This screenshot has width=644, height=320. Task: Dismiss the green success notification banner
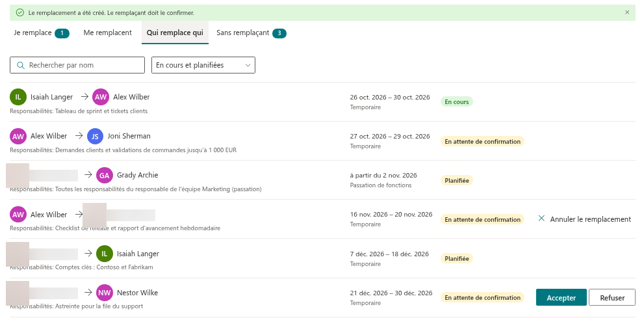coord(627,12)
